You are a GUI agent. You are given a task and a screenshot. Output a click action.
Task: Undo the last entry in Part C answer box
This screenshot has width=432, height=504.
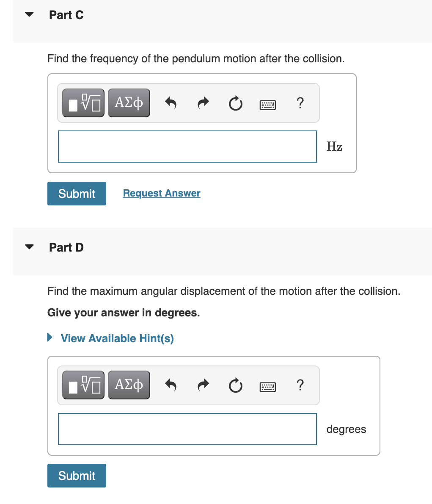171,102
